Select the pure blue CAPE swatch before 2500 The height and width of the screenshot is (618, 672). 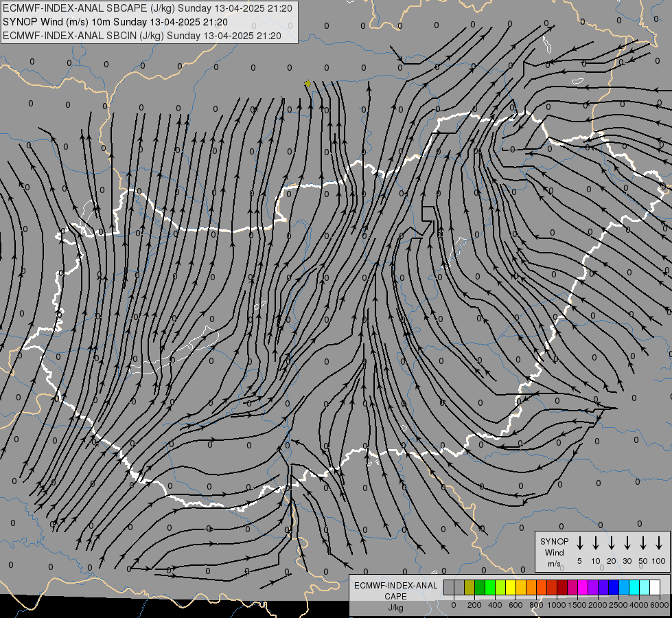[x=614, y=587]
